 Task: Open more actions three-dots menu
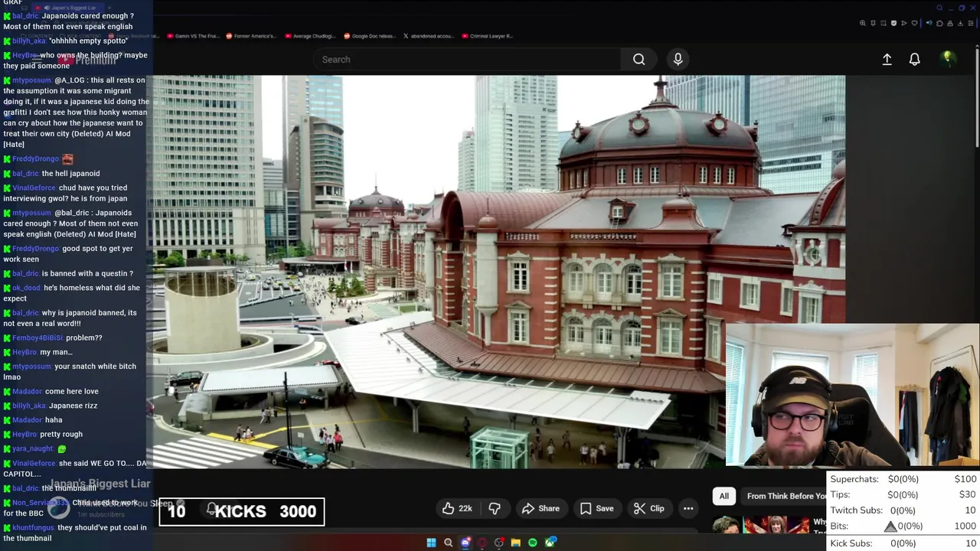[x=688, y=508]
